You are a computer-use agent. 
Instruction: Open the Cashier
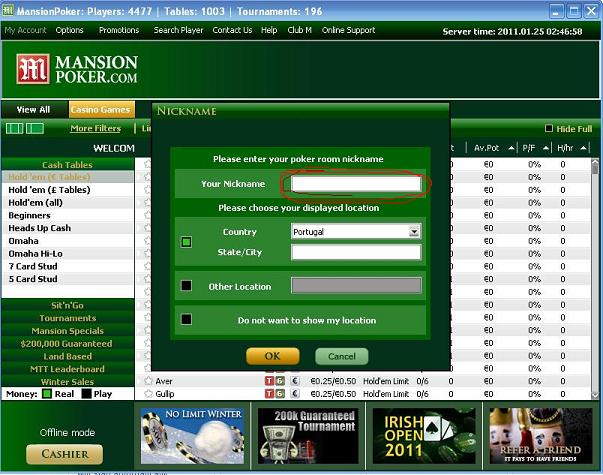point(65,454)
